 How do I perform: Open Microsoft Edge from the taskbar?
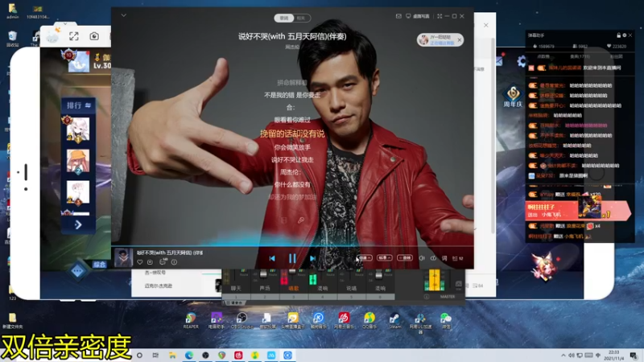tap(189, 356)
